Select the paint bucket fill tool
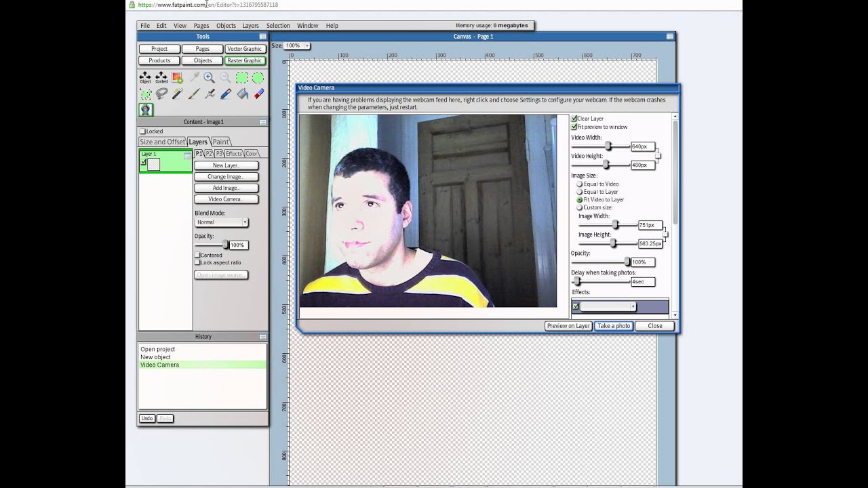The height and width of the screenshot is (488, 868). click(241, 94)
